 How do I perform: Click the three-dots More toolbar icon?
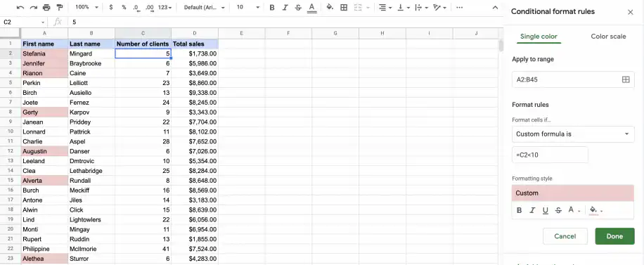460,8
